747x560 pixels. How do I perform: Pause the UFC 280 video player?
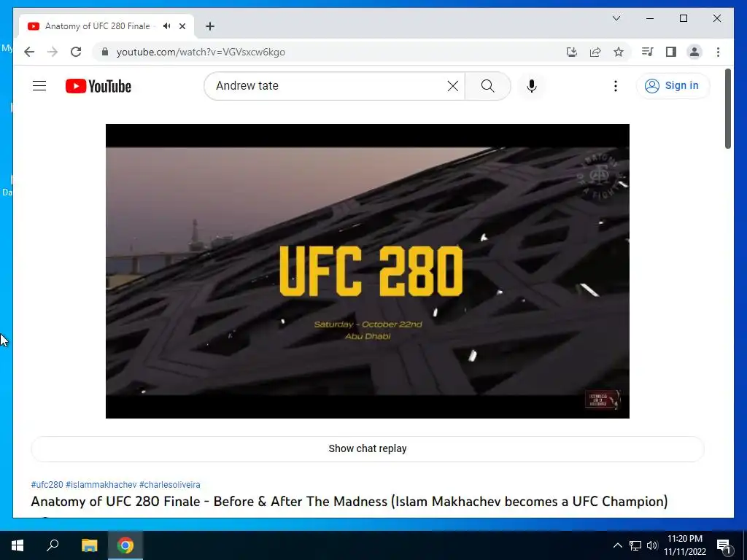click(368, 271)
